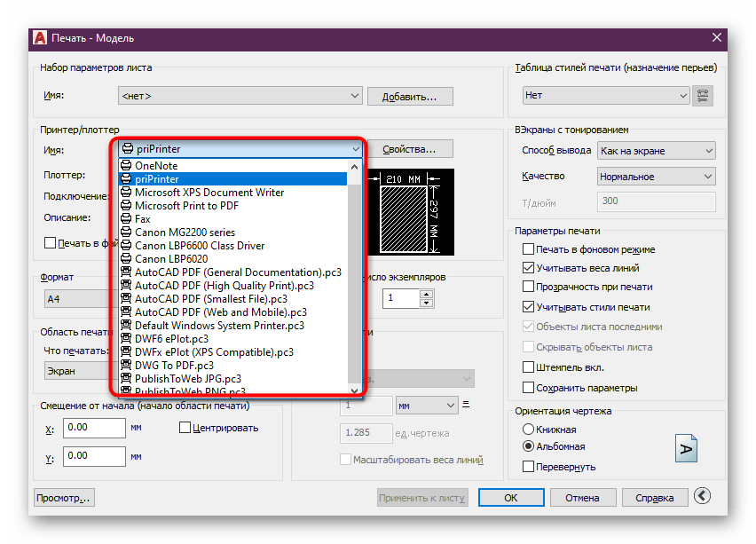756x544 pixels.
Task: Click printer icon beside OneNote entry
Action: pos(127,166)
